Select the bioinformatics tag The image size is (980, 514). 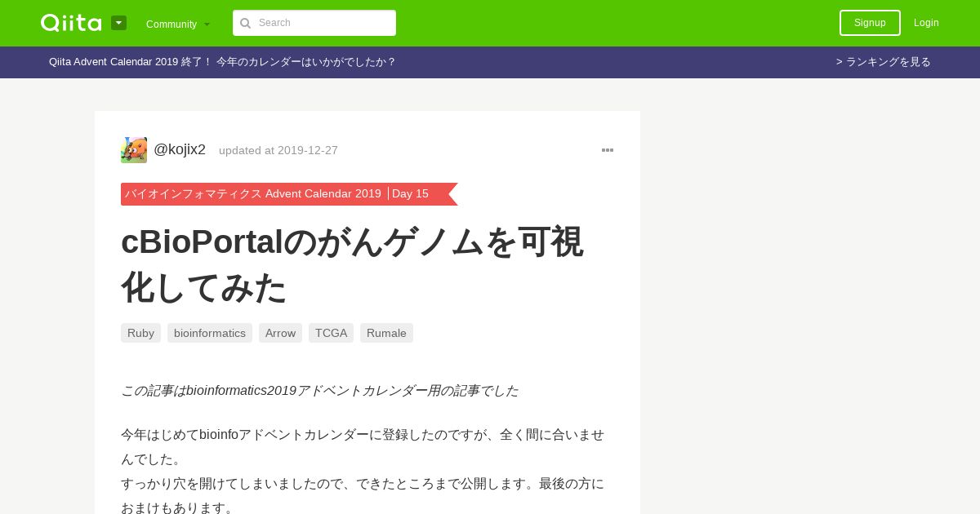[210, 333]
